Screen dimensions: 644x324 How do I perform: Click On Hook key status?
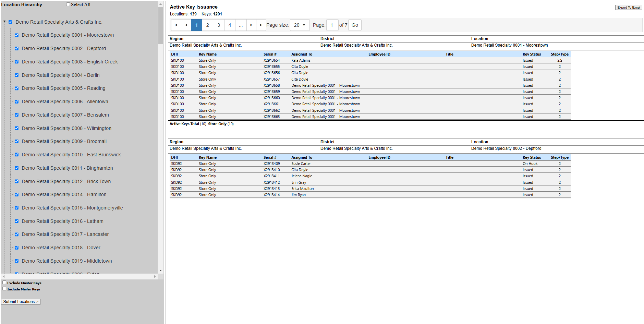click(x=530, y=164)
